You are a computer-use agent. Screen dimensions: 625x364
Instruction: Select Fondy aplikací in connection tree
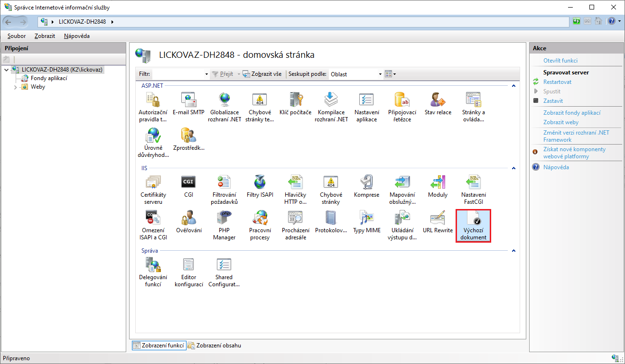(x=49, y=78)
